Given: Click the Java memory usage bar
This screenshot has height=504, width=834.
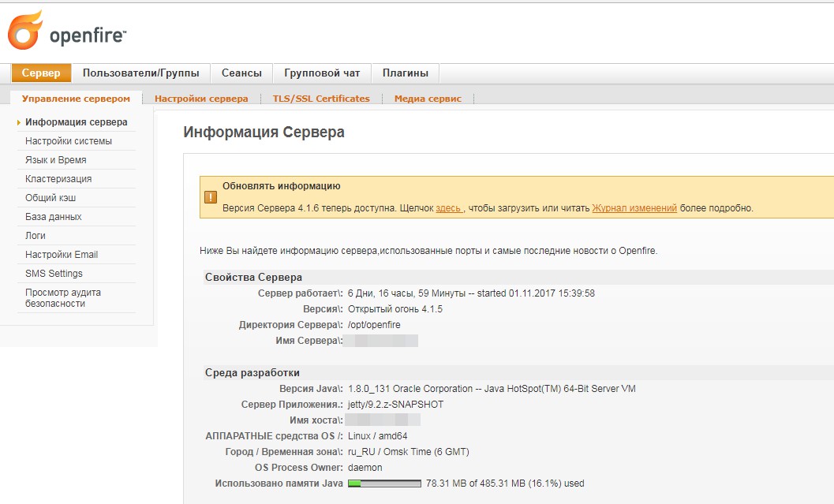Looking at the screenshot, I should (x=384, y=483).
